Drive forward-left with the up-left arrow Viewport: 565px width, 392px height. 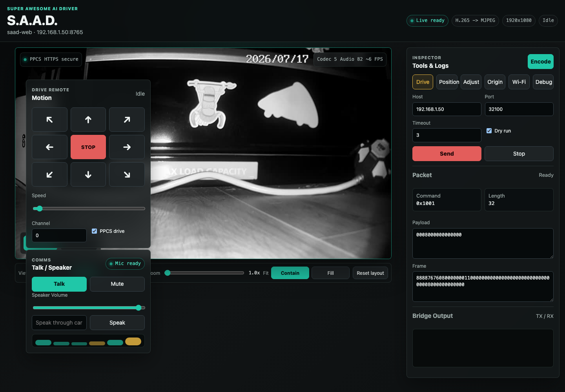[49, 120]
